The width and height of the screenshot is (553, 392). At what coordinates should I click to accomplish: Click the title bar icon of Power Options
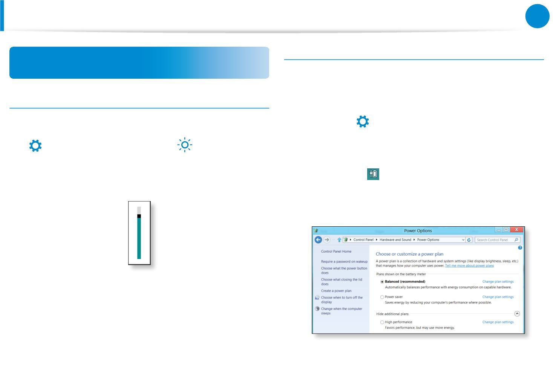click(316, 230)
